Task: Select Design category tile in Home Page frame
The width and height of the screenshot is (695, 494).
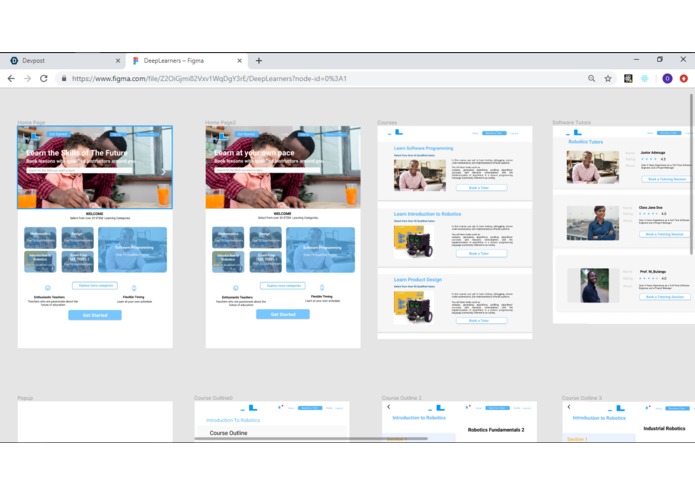Action: (x=78, y=238)
